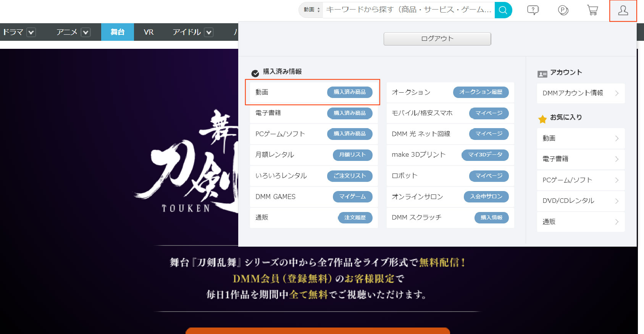Open ご注文リスト for いろいろレンタル

(x=350, y=176)
